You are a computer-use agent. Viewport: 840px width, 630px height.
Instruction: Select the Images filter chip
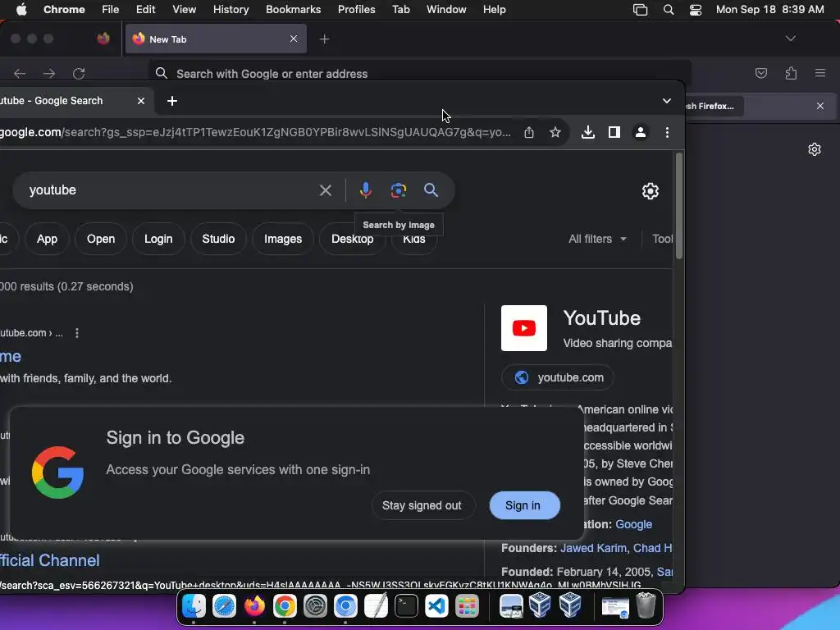[x=283, y=239]
